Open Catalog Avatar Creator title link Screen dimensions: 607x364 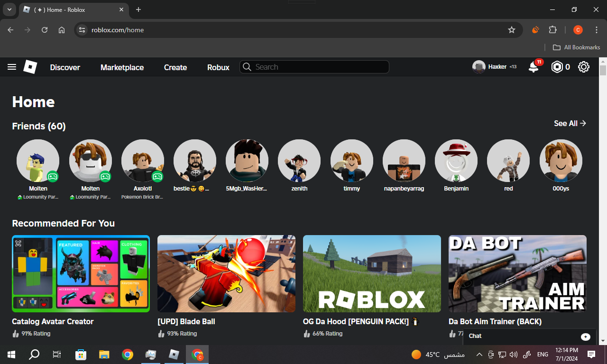click(53, 321)
